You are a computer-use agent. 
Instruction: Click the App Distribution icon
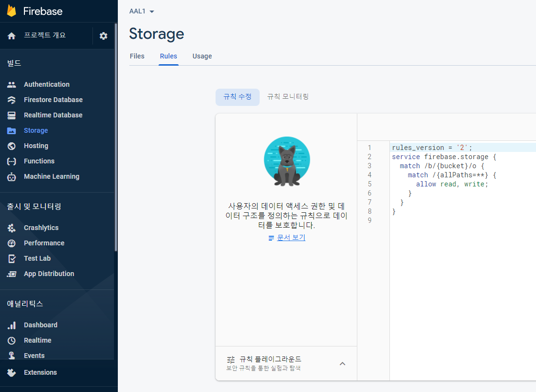11,274
